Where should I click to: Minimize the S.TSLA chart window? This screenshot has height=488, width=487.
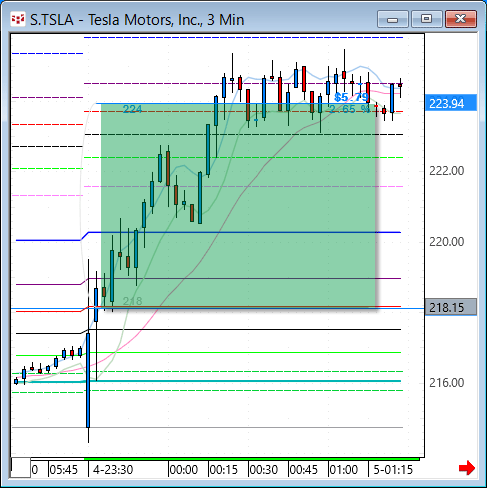pos(393,19)
